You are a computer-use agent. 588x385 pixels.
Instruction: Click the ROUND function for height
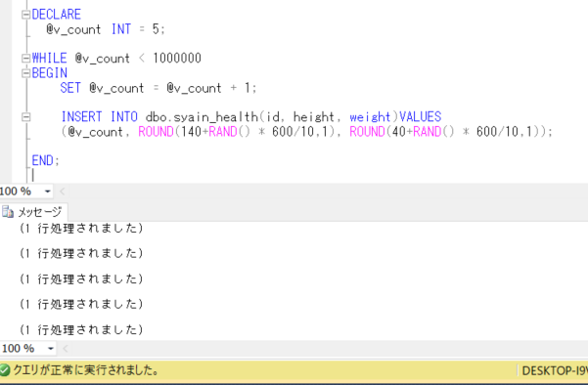[156, 132]
